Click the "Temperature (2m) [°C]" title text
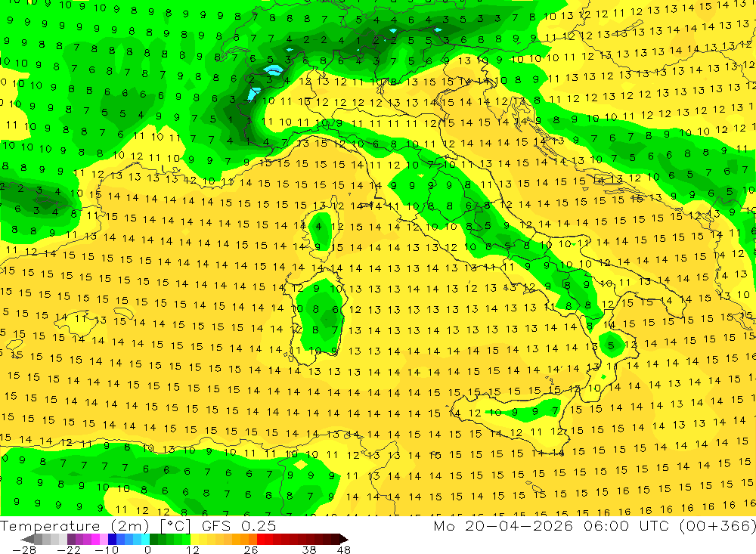 click(x=95, y=525)
